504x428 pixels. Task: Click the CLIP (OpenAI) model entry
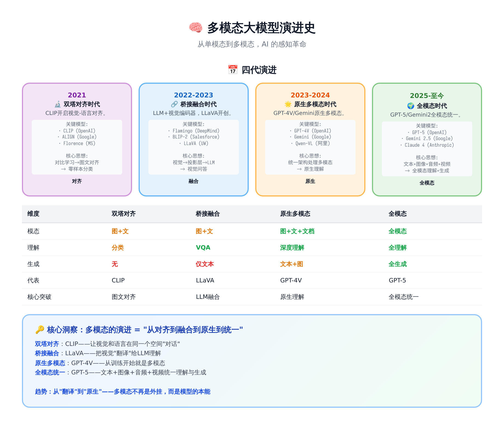(77, 131)
